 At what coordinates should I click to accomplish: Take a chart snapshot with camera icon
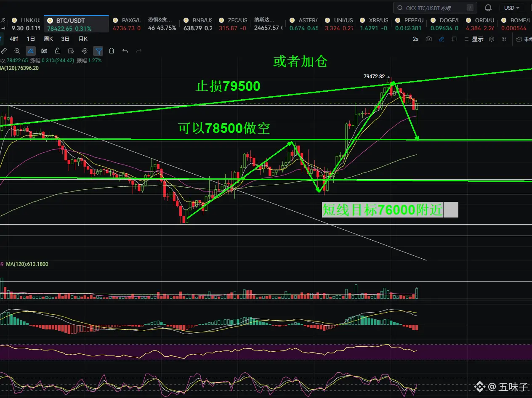click(428, 39)
